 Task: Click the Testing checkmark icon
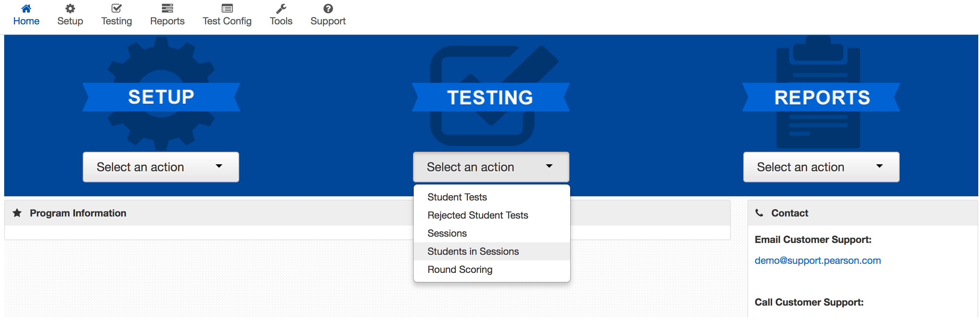pyautogui.click(x=116, y=8)
